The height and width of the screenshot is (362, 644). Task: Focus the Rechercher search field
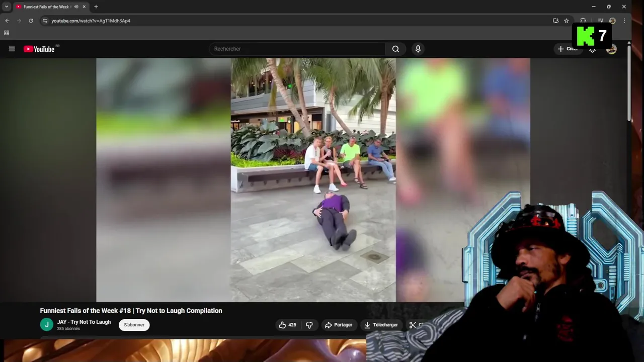pyautogui.click(x=297, y=49)
